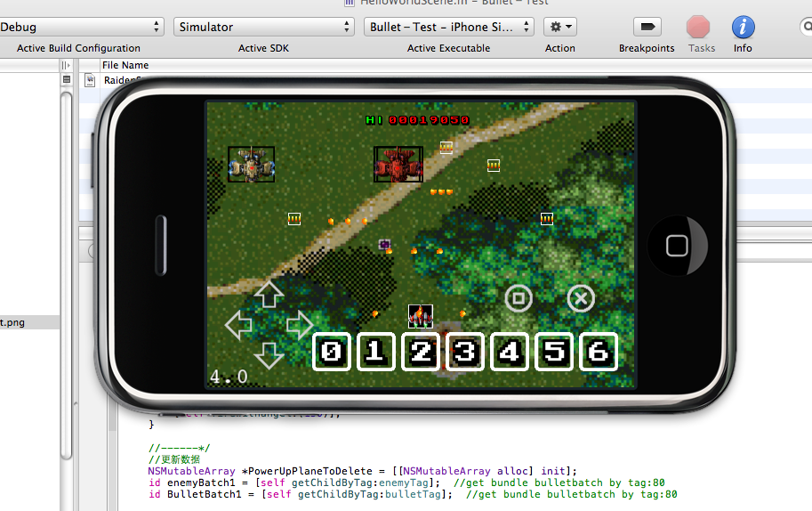Tap the up arrow on the game d-pad

269,295
